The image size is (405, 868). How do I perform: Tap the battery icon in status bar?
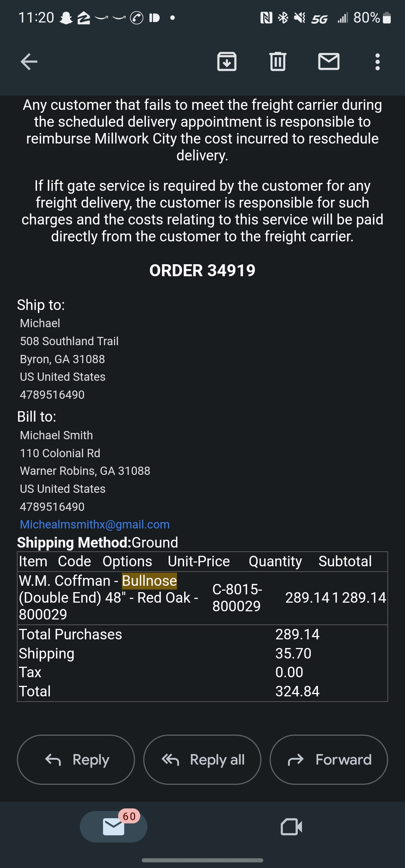click(x=387, y=18)
